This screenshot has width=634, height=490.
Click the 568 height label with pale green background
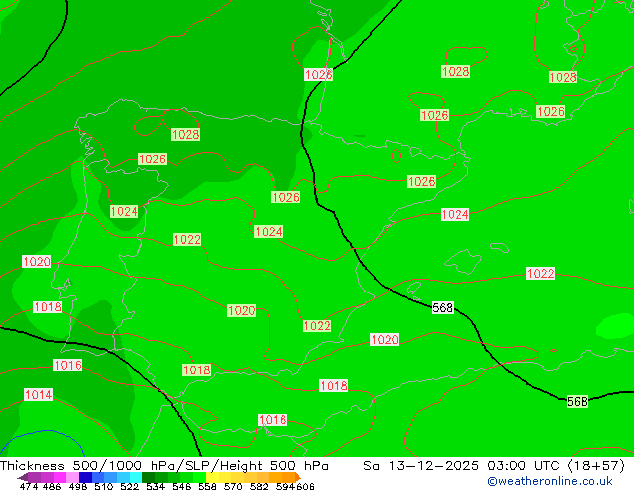point(577,401)
